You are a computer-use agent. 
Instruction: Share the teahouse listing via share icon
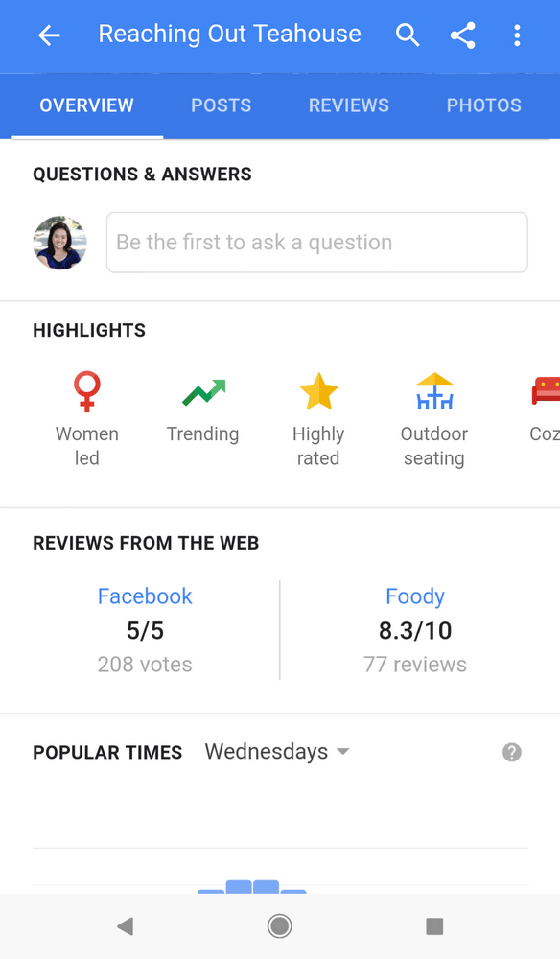click(463, 35)
